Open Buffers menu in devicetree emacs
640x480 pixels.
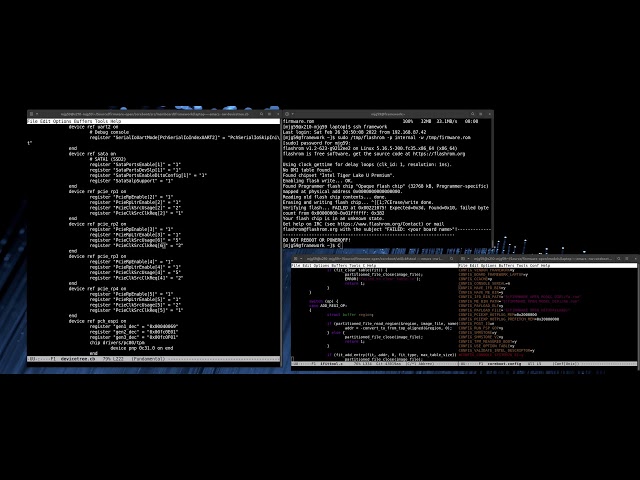(x=83, y=121)
